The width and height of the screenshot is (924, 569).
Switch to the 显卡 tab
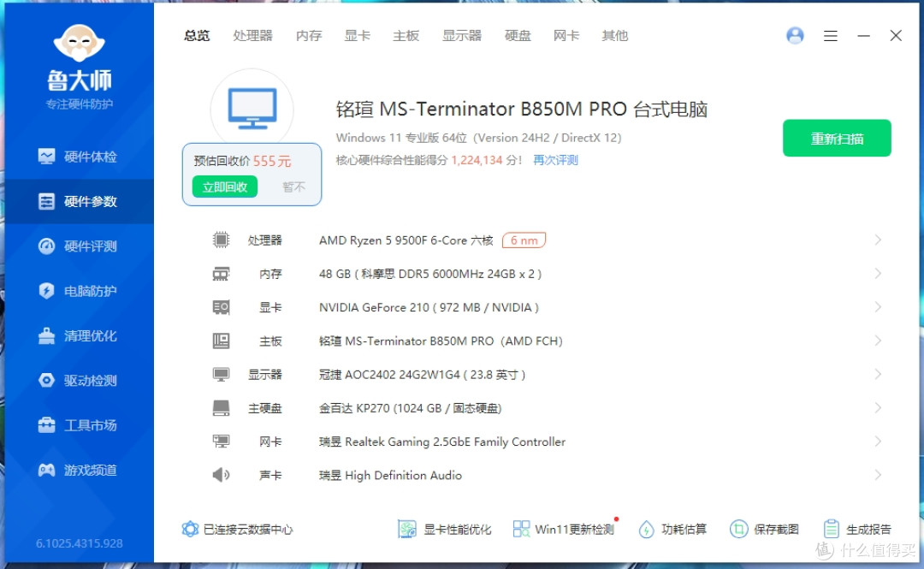click(357, 35)
